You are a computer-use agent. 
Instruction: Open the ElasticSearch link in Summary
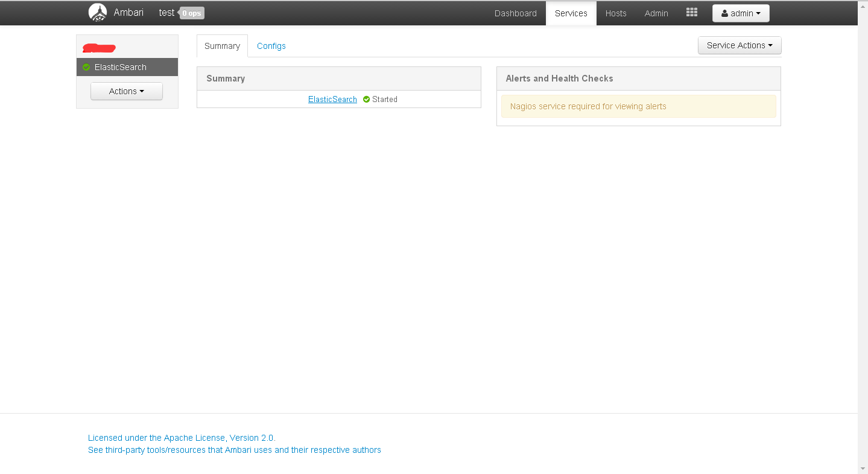coord(332,100)
